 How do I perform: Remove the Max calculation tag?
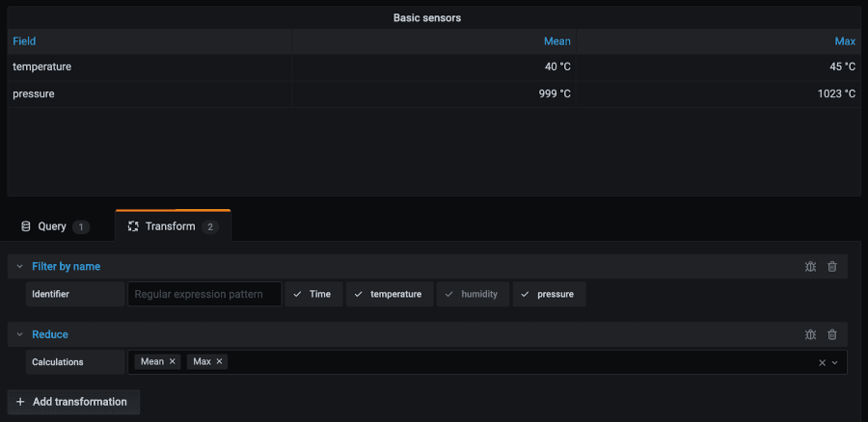coord(219,361)
